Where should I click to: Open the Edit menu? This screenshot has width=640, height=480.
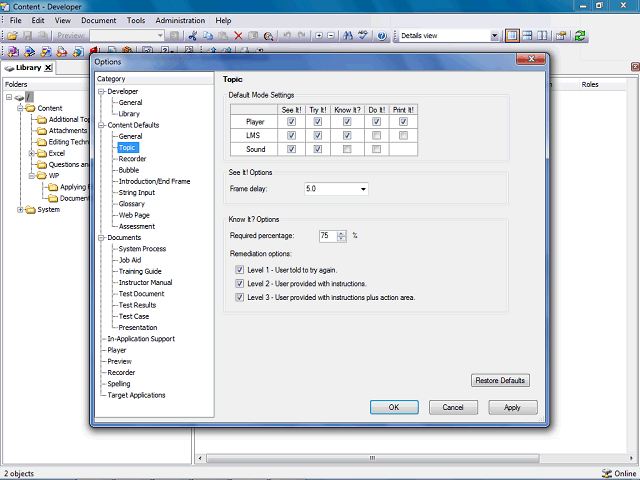[38, 20]
